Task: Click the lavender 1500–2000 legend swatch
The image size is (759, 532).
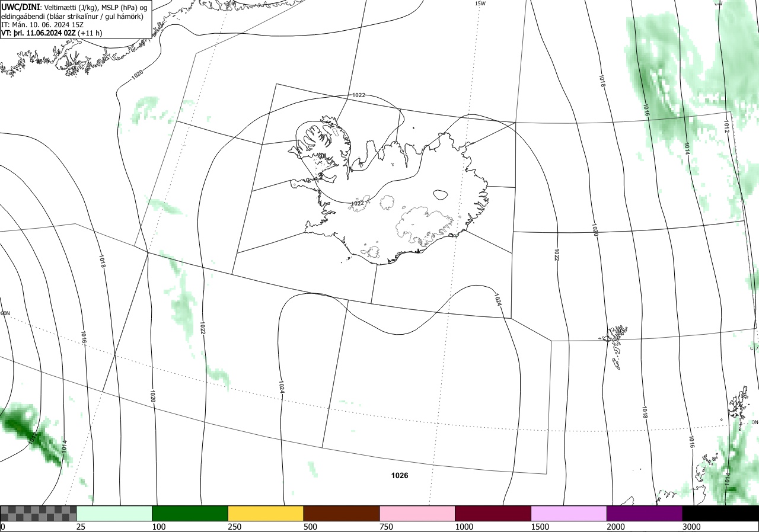Action: pos(569,513)
